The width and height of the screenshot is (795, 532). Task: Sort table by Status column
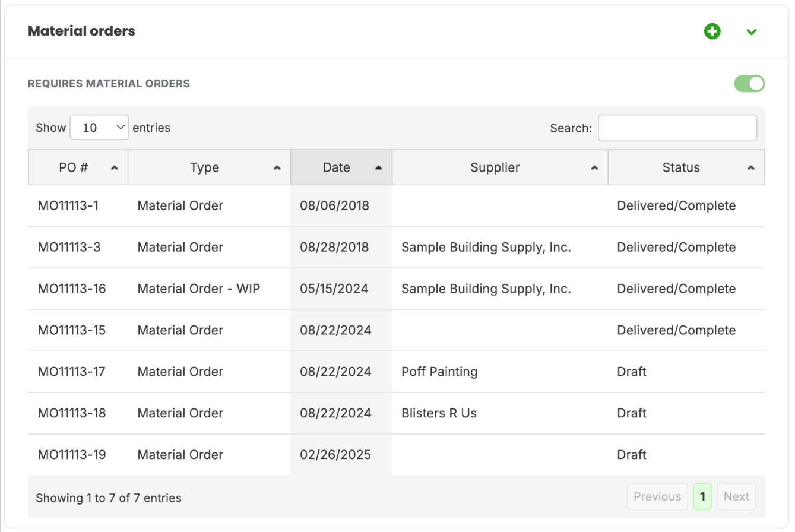(x=686, y=167)
